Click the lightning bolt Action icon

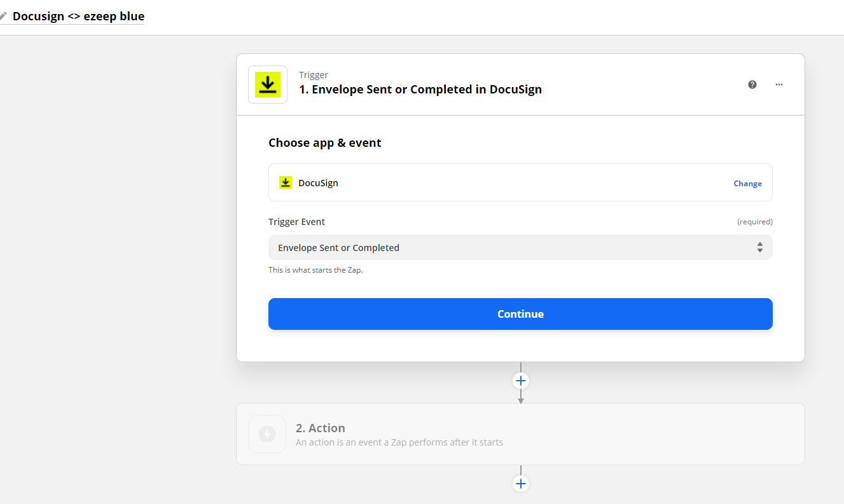tap(267, 434)
